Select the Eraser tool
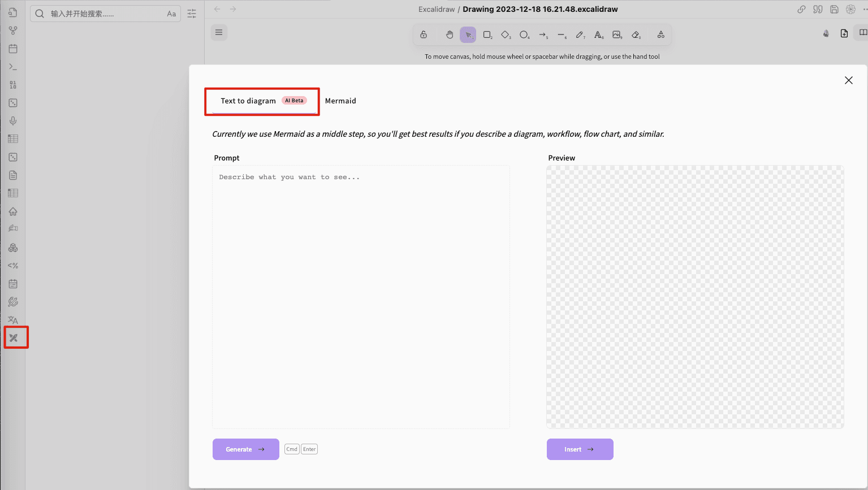868x490 pixels. pyautogui.click(x=636, y=35)
